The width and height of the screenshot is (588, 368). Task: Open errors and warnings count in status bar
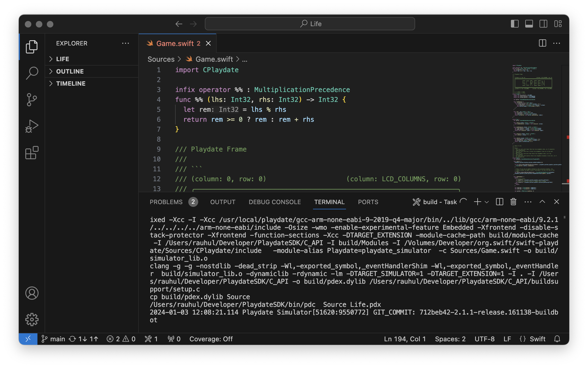click(121, 339)
